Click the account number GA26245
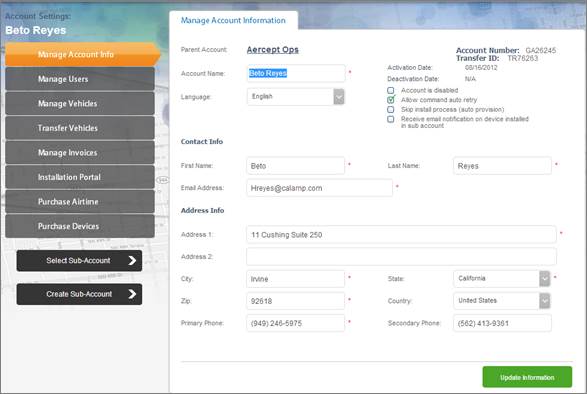The image size is (587, 394). 541,50
